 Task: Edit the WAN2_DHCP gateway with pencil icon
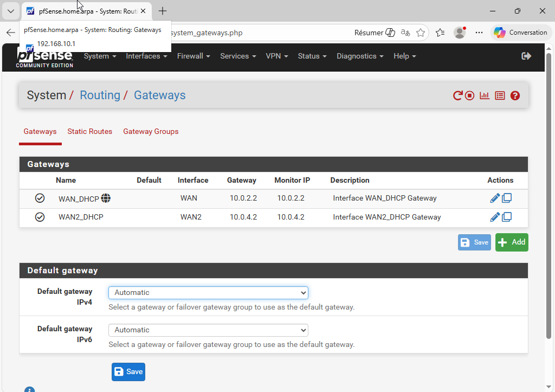pos(494,217)
